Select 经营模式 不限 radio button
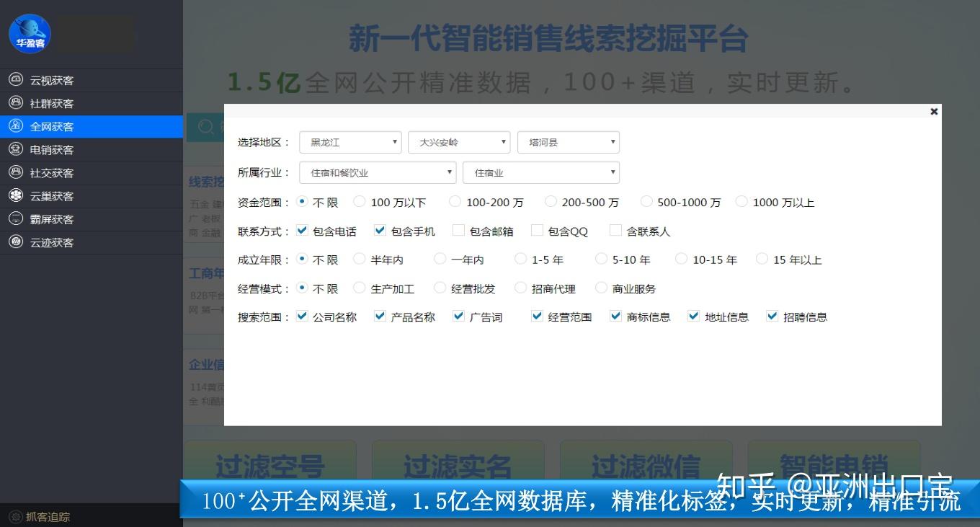The width and height of the screenshot is (980, 527). tap(302, 287)
